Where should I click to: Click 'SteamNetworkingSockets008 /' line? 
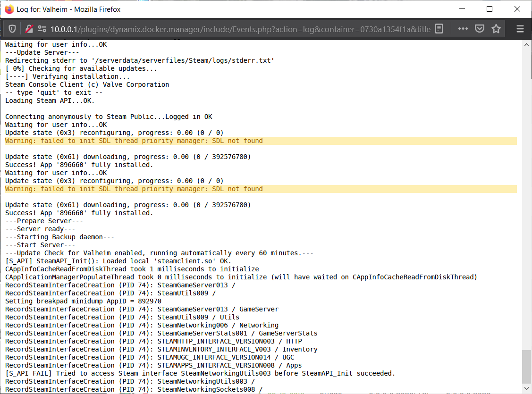pos(134,390)
